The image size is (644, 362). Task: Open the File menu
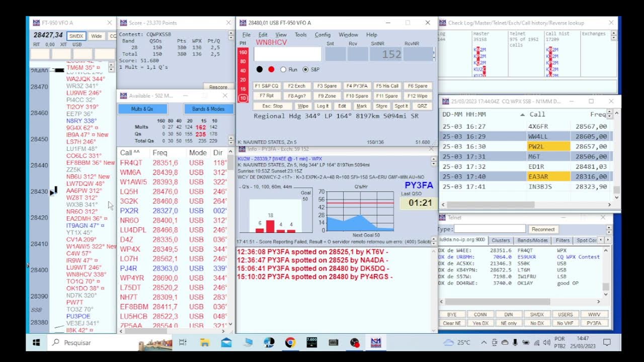click(246, 35)
